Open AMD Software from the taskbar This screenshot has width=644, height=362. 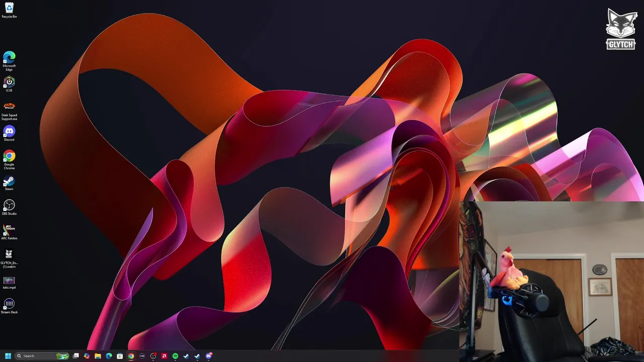[x=164, y=356]
